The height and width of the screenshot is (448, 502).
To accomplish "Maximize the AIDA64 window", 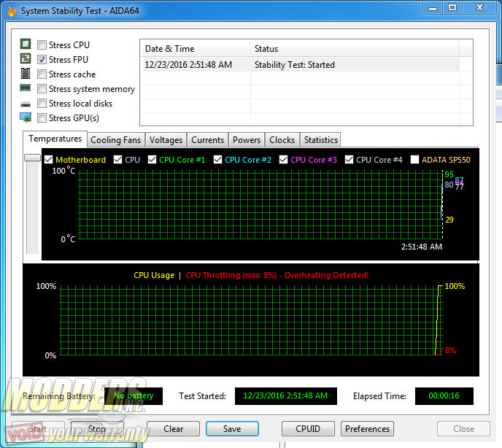I will tap(452, 8).
